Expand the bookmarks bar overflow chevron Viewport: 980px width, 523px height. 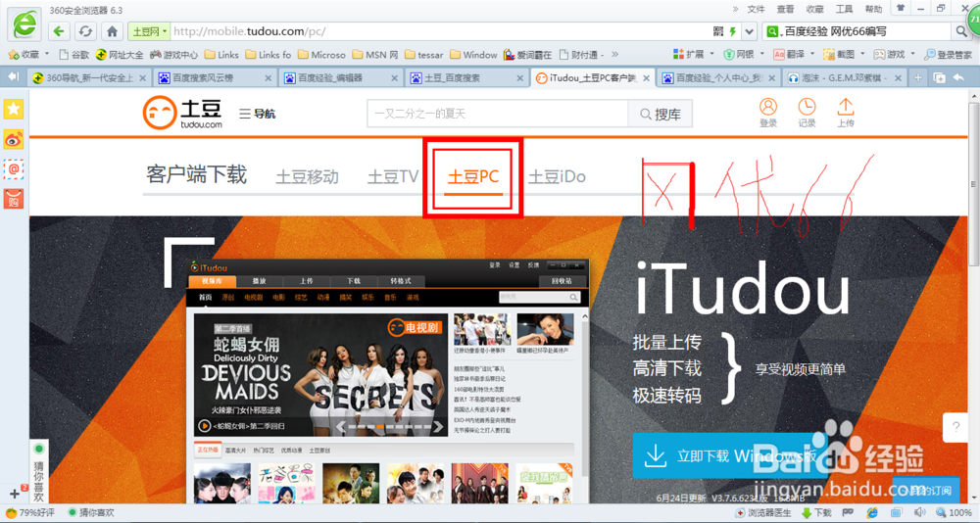[x=615, y=55]
